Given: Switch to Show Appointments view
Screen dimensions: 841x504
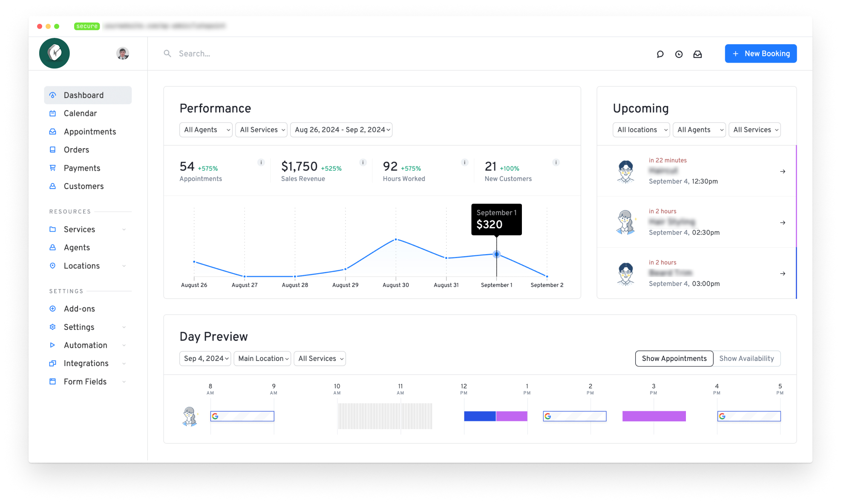Looking at the screenshot, I should coord(674,358).
